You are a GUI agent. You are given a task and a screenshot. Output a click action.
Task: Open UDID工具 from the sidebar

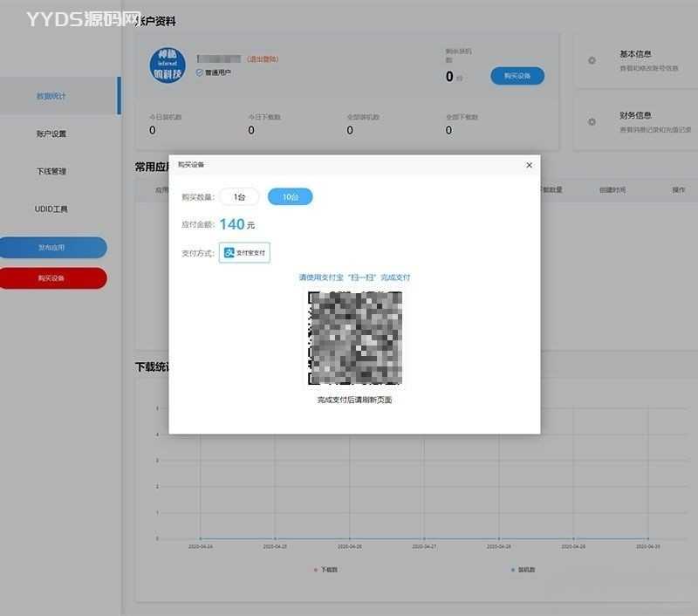(x=51, y=209)
